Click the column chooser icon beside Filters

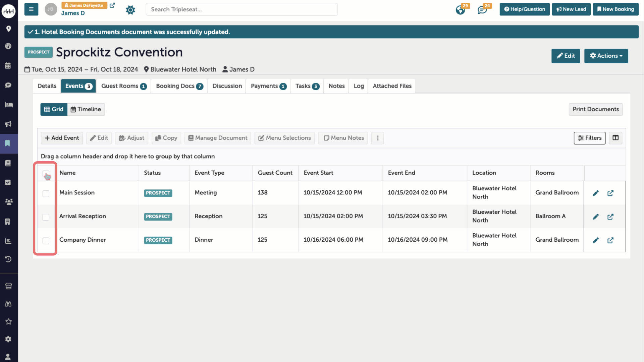click(x=615, y=138)
